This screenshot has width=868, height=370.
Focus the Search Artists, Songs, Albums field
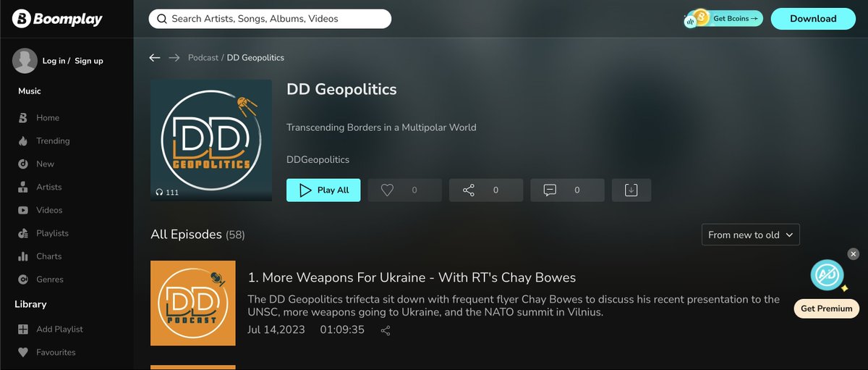point(270,19)
